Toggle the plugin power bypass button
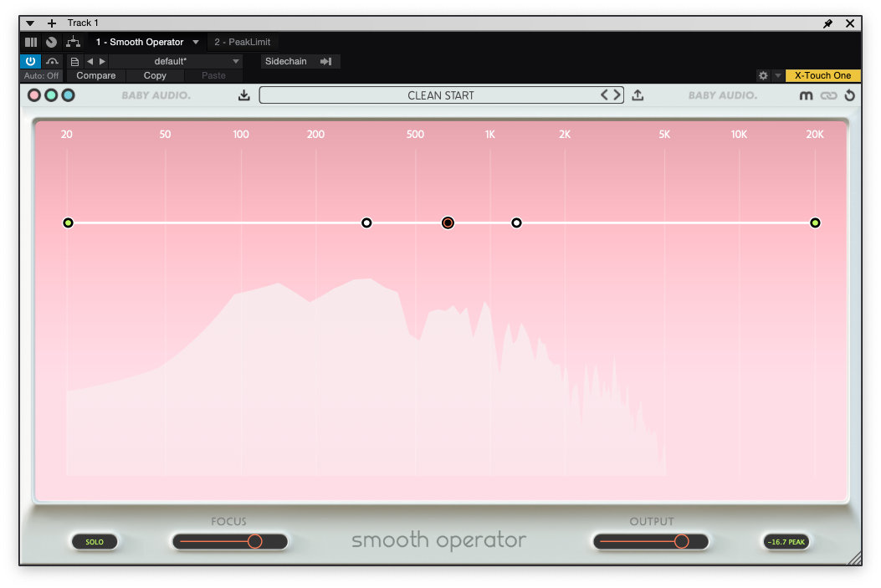 pyautogui.click(x=30, y=61)
